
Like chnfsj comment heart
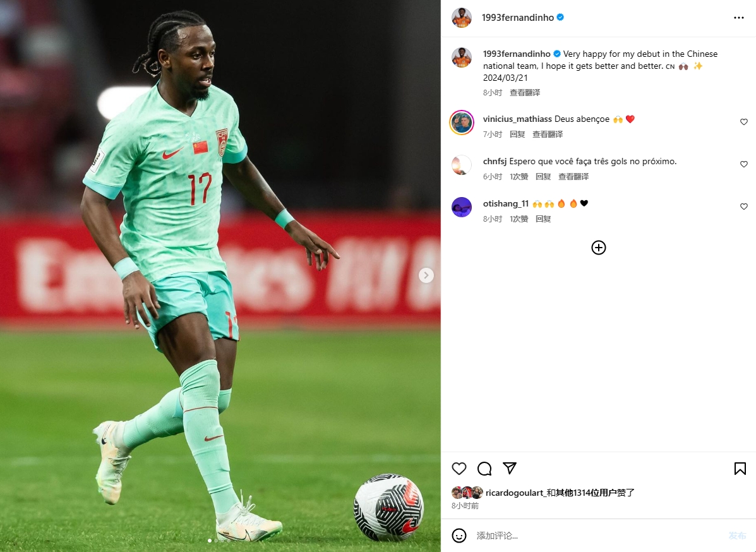(744, 164)
